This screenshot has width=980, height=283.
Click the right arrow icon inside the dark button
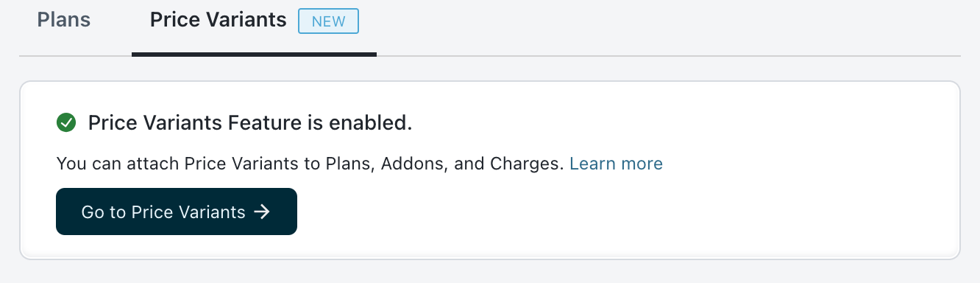(x=262, y=212)
